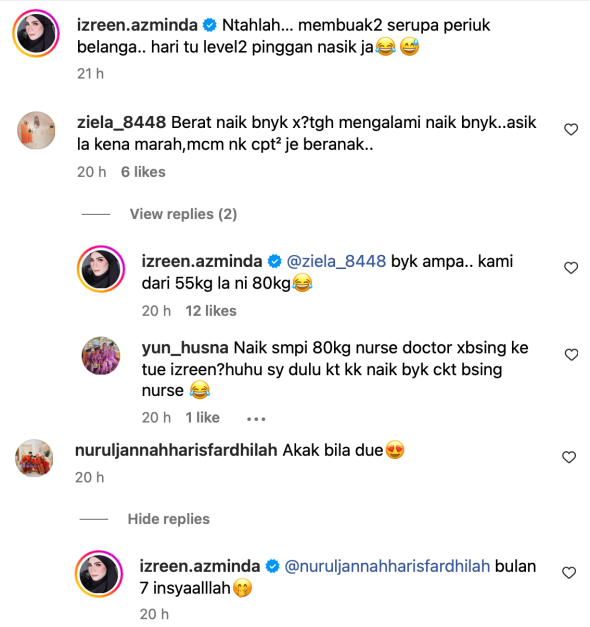Click the verified badge beside the top izreen.azminda
The image size is (590, 627).
[x=210, y=25]
